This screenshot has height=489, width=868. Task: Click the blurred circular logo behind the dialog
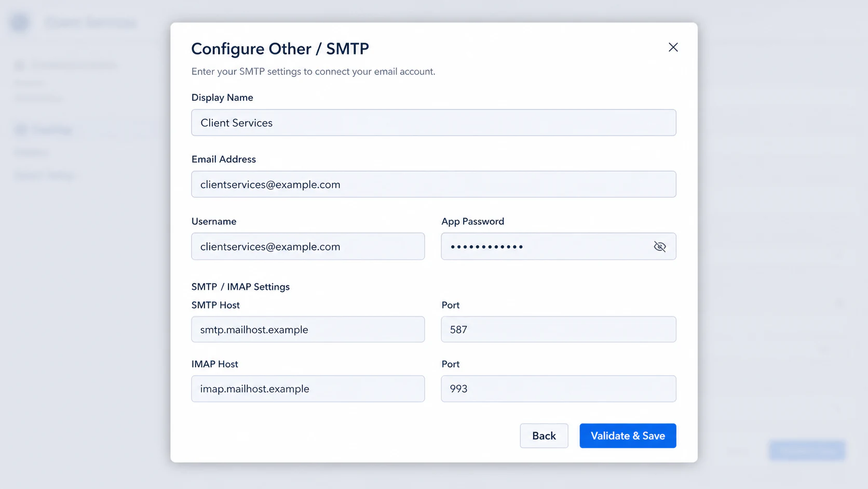[20, 22]
